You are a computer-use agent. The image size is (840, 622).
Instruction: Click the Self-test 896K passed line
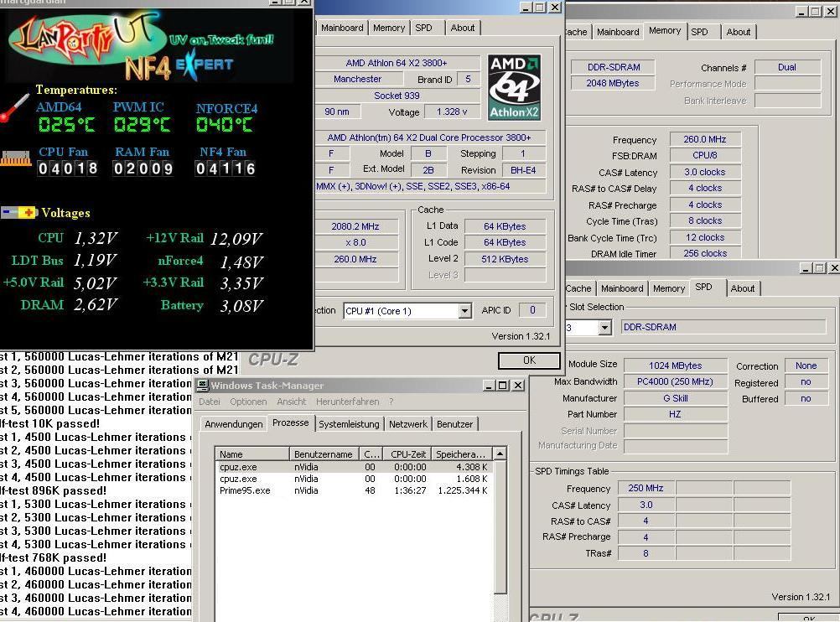(x=53, y=490)
